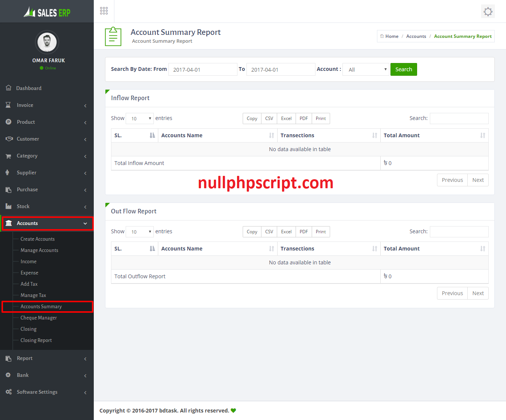Sort Out Flow table by Total Amount icon
Screen dimensions: 506x420
point(482,249)
